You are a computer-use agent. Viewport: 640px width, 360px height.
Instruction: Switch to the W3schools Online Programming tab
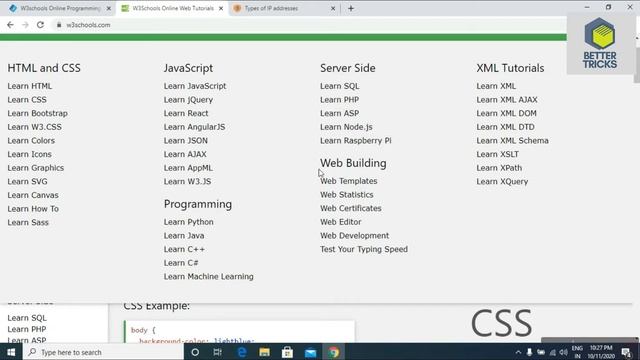point(60,8)
